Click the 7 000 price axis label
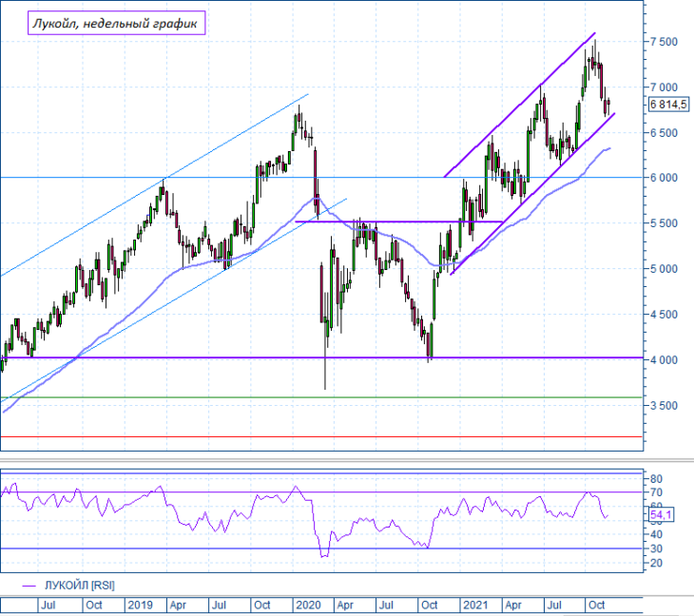Image resolution: width=694 pixels, height=616 pixels. coord(664,87)
